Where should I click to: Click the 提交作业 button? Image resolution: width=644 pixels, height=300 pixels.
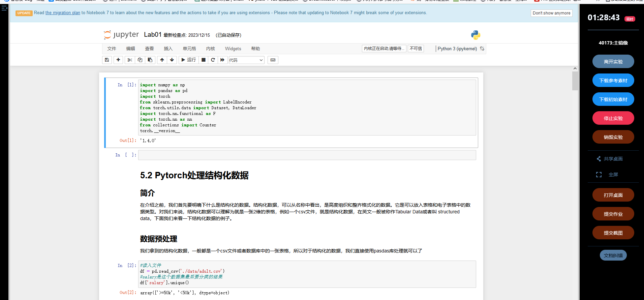click(x=613, y=214)
